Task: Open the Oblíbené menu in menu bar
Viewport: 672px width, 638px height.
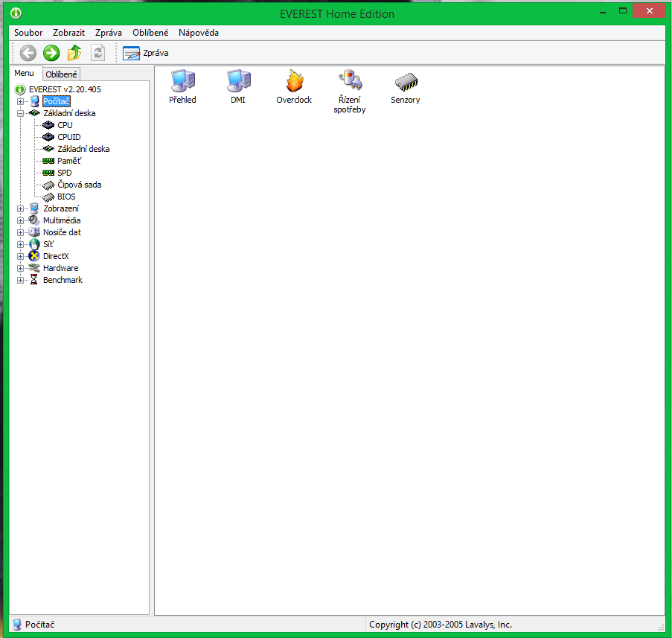Action: [150, 33]
